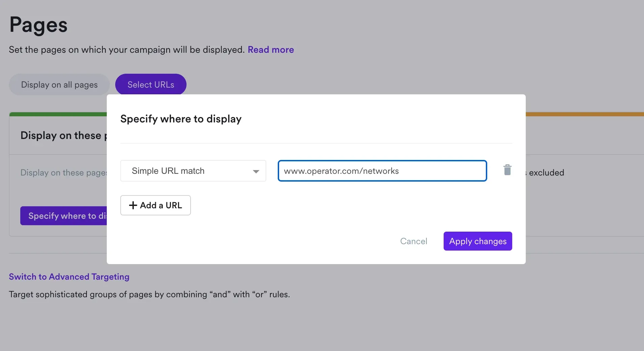Click the background Specify where to display button
644x351 pixels.
point(64,216)
